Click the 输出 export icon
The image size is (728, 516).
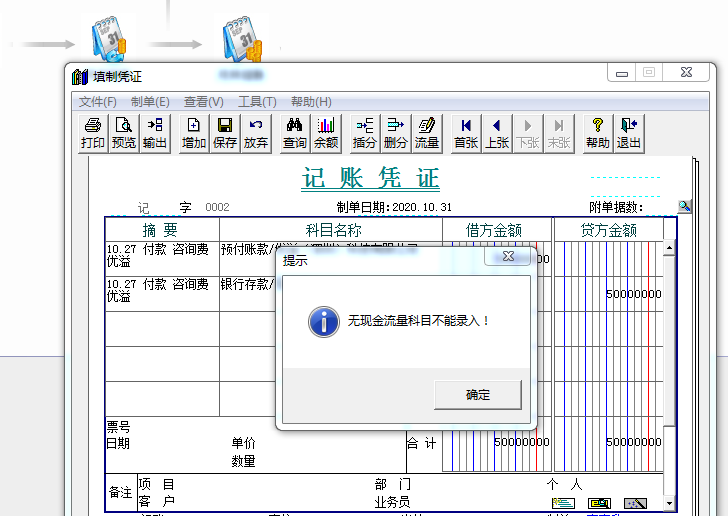click(x=155, y=133)
